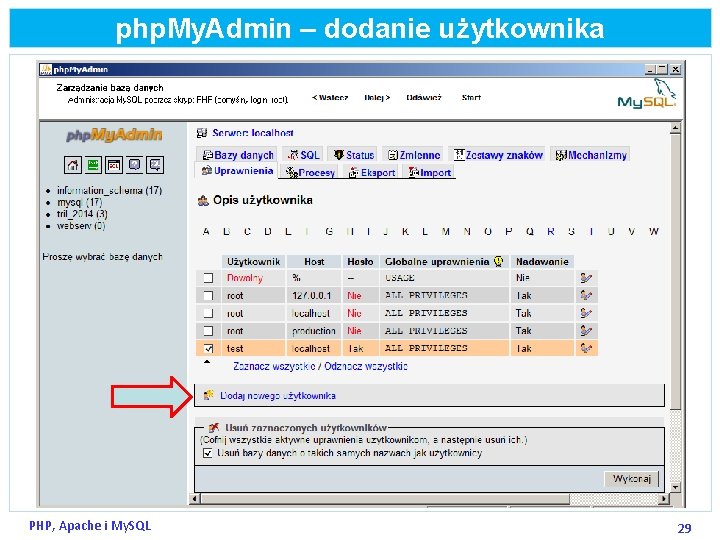Open the phpMyAdmin home icon in sidebar
Viewport: 720px width, 540px height.
click(73, 165)
